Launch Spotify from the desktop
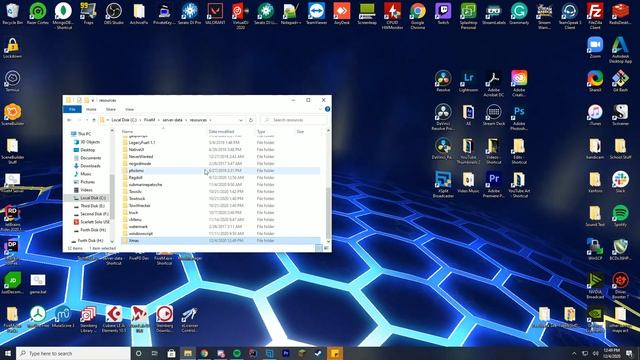640x360 pixels. (x=620, y=216)
